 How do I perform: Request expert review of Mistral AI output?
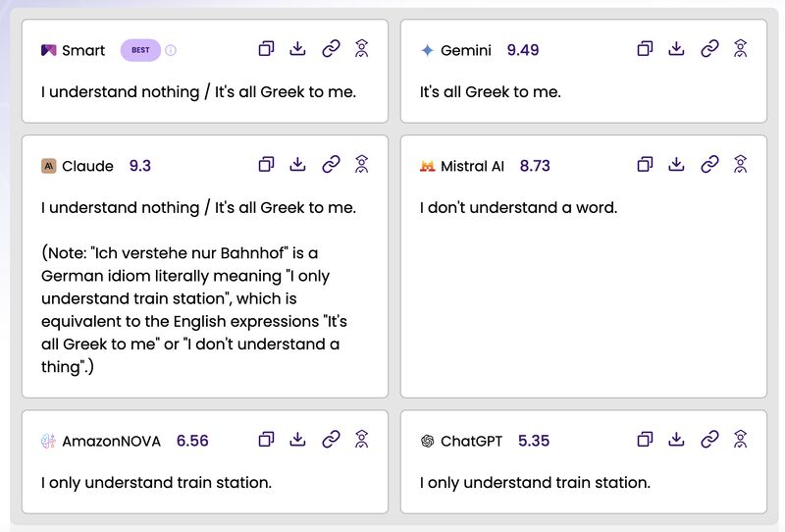click(740, 165)
